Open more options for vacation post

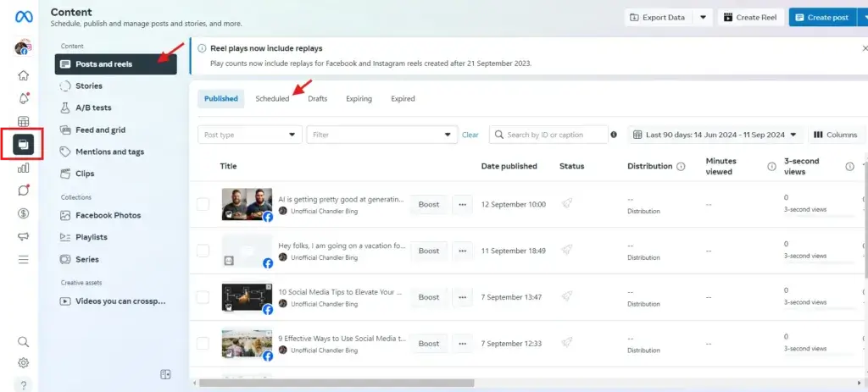coord(462,251)
